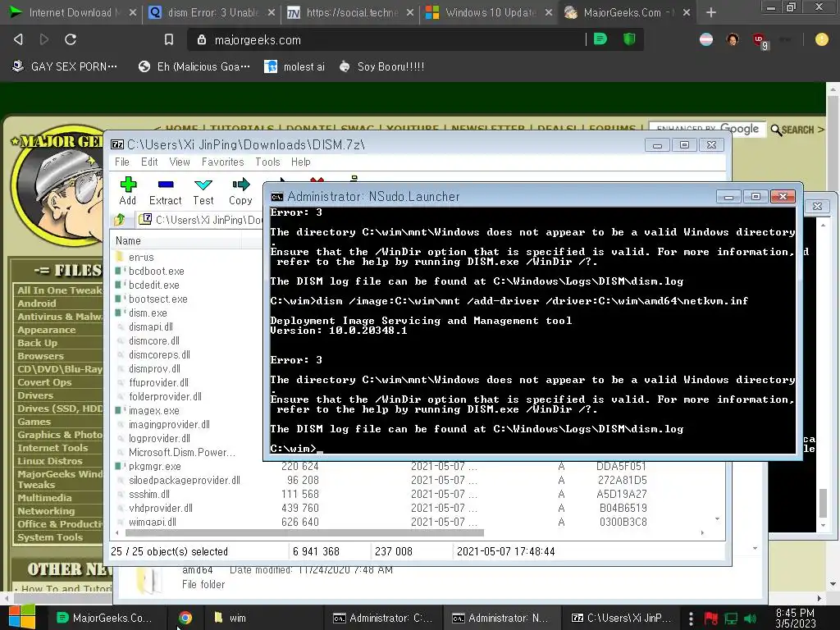Click the volume speaker tray icon
The height and width of the screenshot is (630, 840).
click(751, 619)
